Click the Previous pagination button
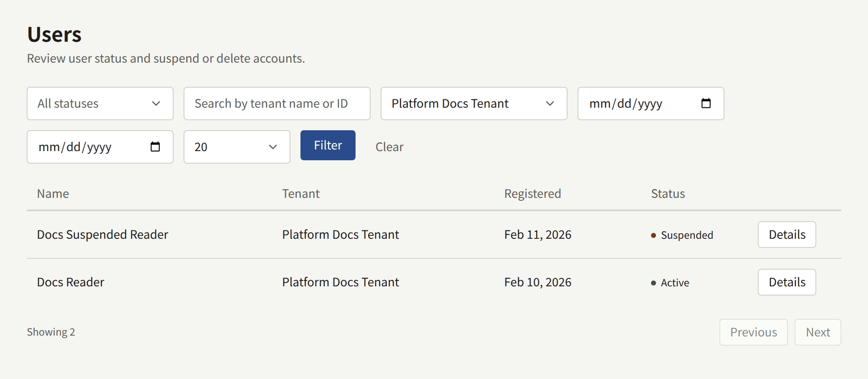 click(753, 332)
